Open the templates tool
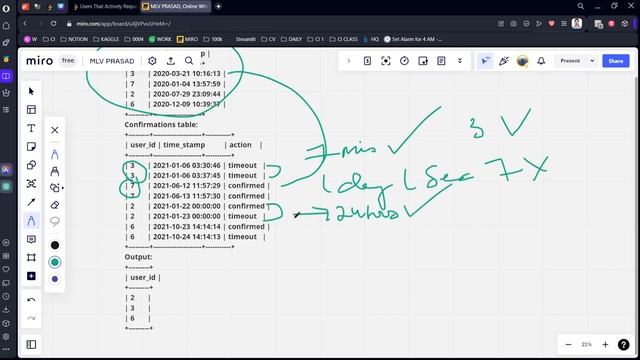Viewport: 640px width, 360px height. (31, 109)
